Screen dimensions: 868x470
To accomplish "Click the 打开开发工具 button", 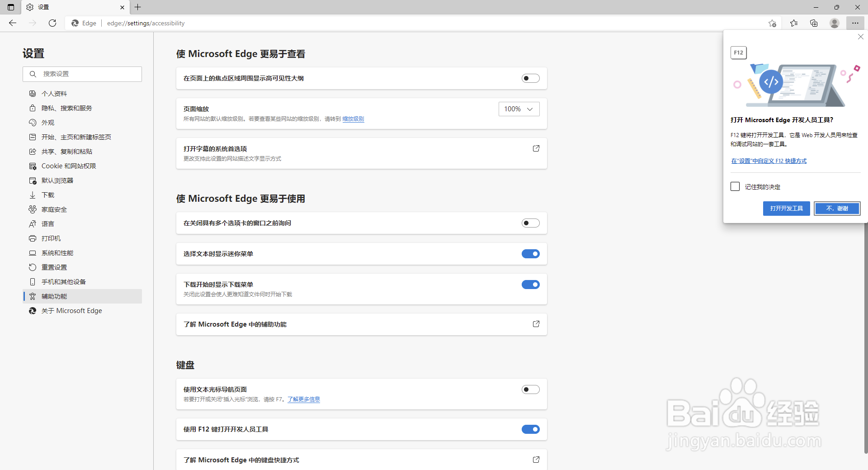I will click(786, 209).
